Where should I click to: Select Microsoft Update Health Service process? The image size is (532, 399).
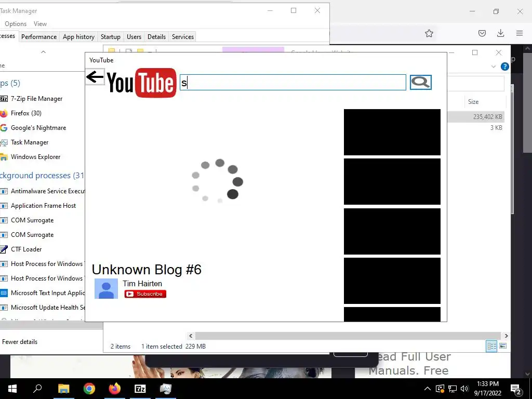point(43,308)
